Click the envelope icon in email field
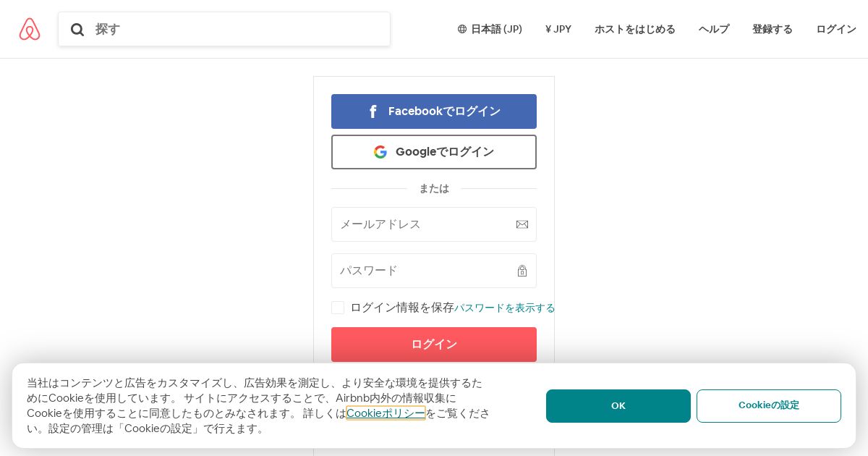868x456 pixels. click(x=522, y=224)
